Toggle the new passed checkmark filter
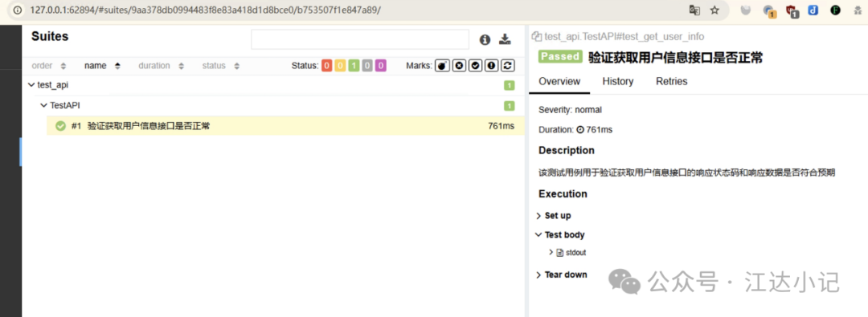 pos(475,66)
